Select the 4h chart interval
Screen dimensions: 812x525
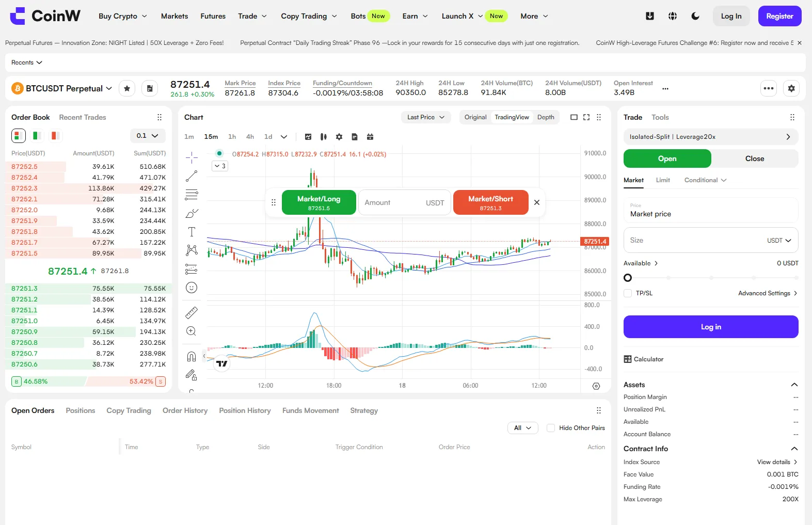pos(250,137)
